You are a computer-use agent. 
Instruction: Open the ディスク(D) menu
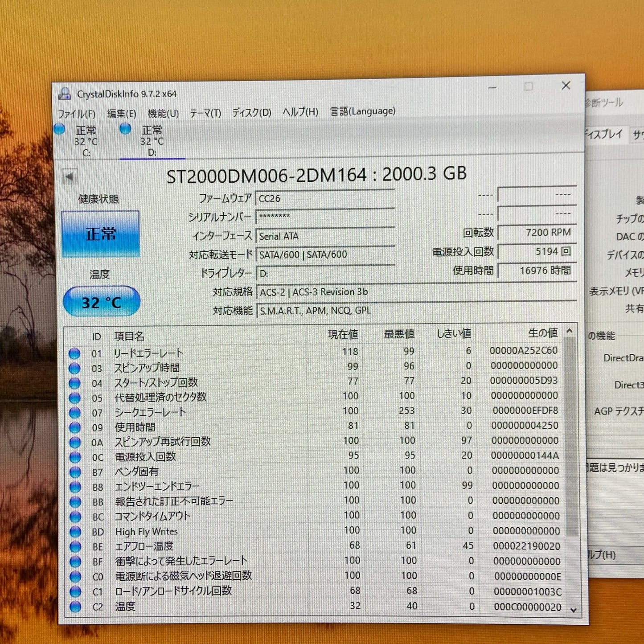252,112
